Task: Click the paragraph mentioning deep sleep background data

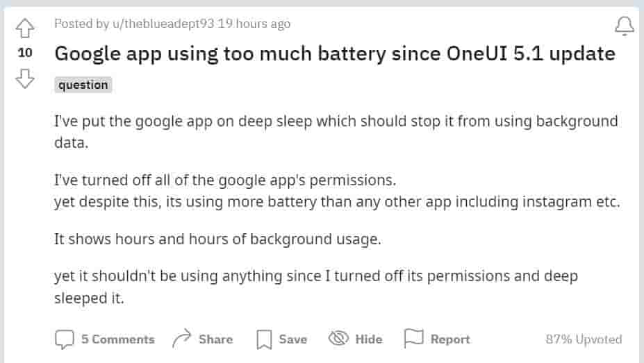Action: (336, 130)
